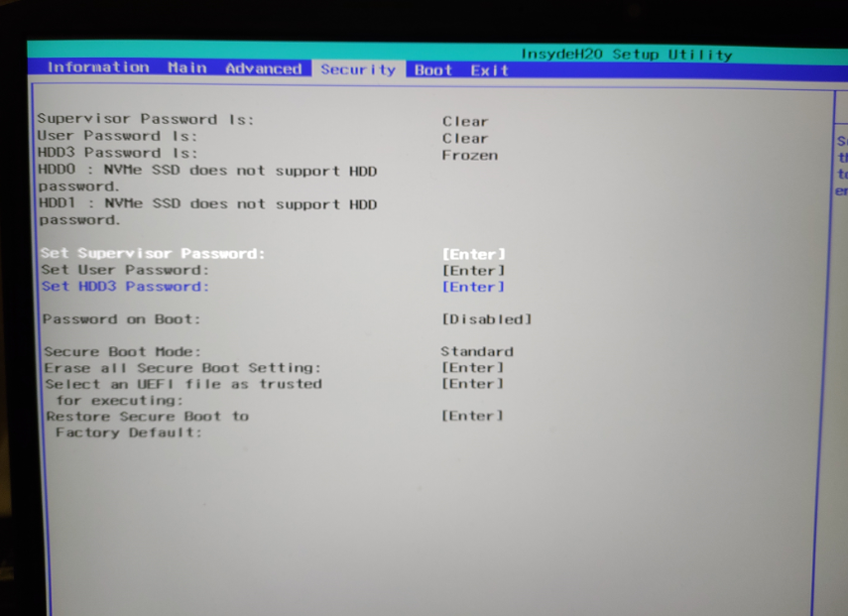The height and width of the screenshot is (616, 848).
Task: Select Set Supervisor Password option
Action: [x=153, y=253]
